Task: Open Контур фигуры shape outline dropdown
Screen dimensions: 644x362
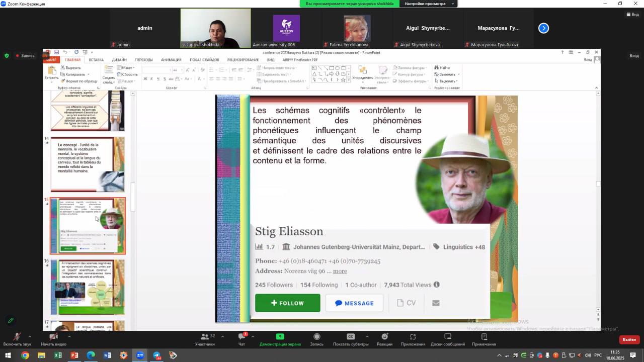Action: pos(410,74)
